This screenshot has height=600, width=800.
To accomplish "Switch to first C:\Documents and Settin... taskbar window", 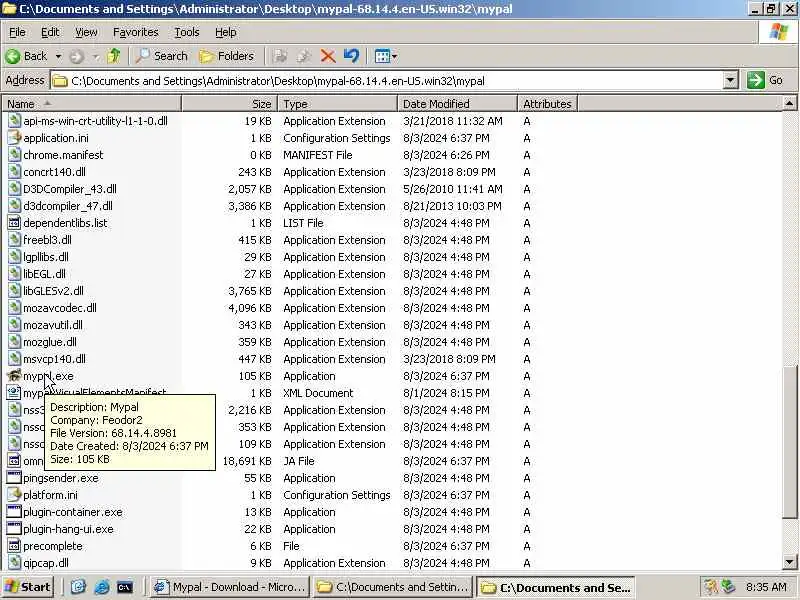I will pos(392,587).
